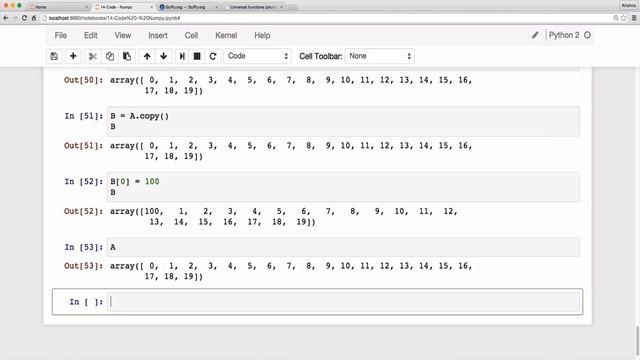Interrupt the kernel with stop icon
The width and height of the screenshot is (640, 360).
coord(197,56)
